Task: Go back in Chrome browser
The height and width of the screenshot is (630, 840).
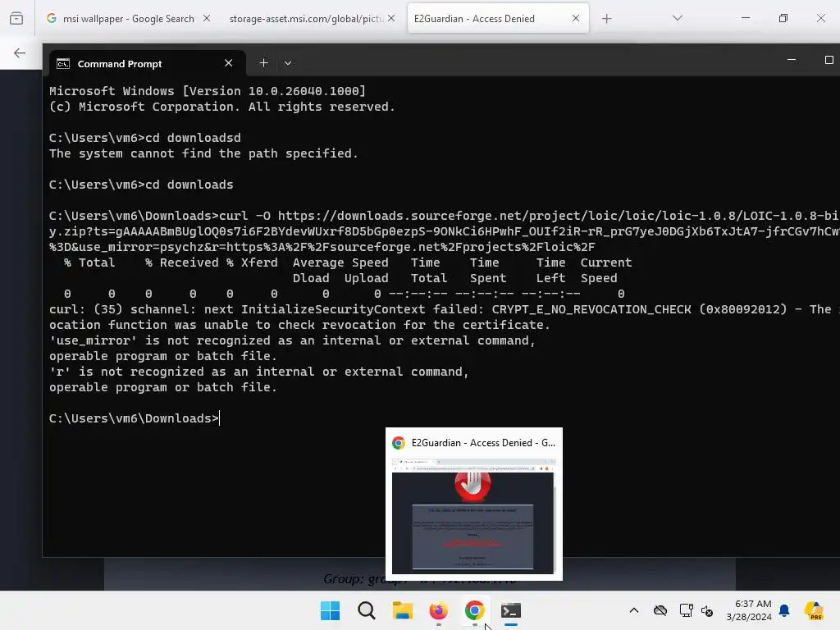Action: [20, 52]
